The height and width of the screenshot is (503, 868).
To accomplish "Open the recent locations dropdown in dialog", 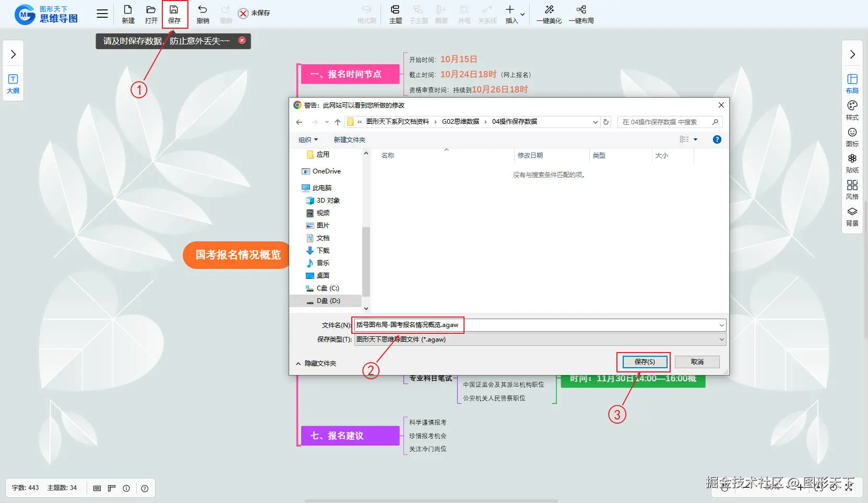I will [327, 122].
